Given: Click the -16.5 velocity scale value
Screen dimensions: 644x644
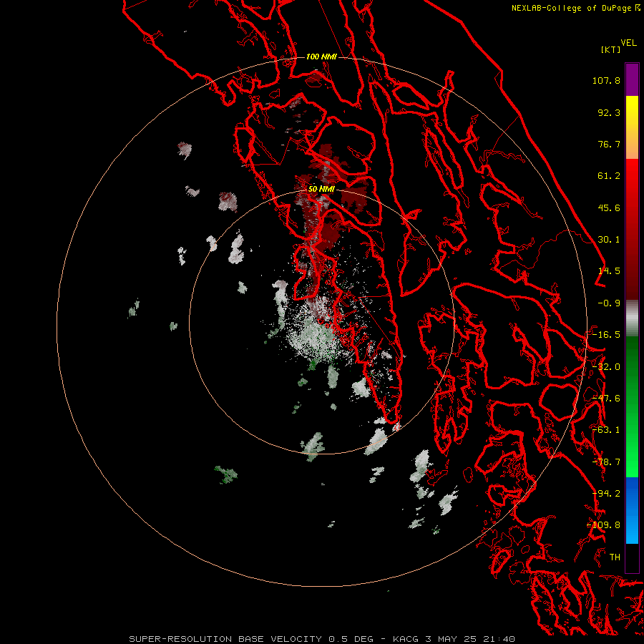Looking at the screenshot, I should coord(606,335).
